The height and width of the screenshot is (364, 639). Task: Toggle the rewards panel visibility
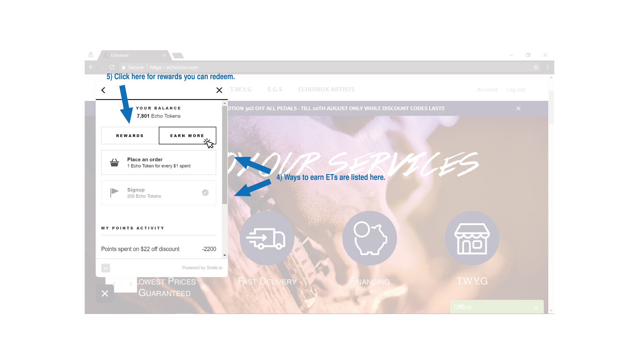click(x=219, y=90)
